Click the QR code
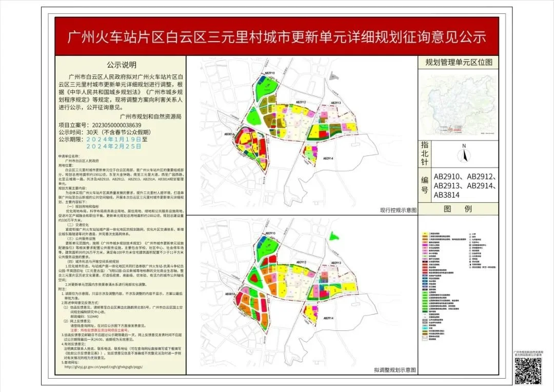The image size is (554, 392). (x=528, y=370)
